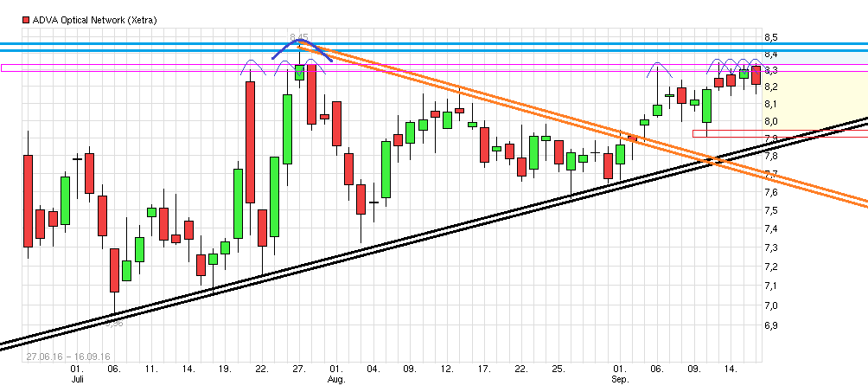
Task: Click the Aug. month label
Action: [336, 379]
